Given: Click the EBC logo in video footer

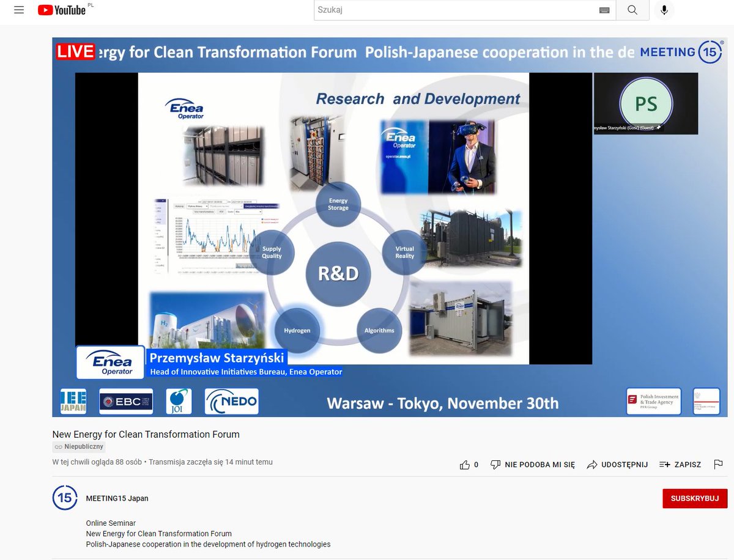Looking at the screenshot, I should point(126,402).
